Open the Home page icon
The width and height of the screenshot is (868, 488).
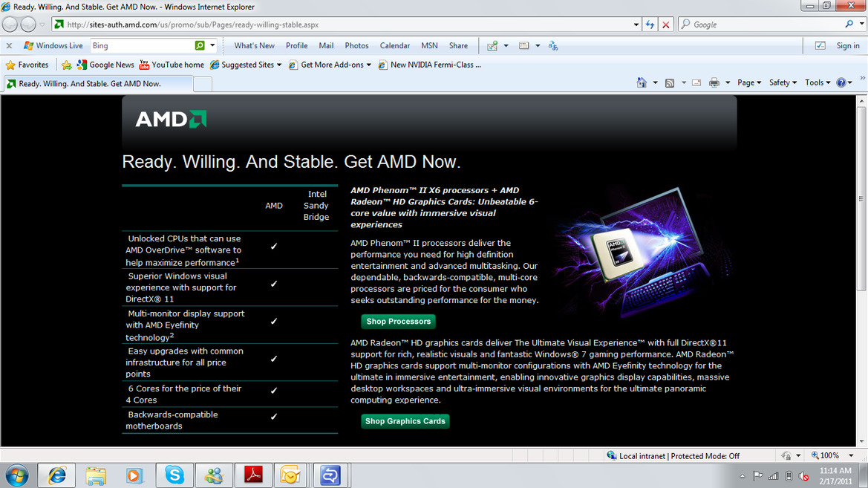pyautogui.click(x=642, y=82)
